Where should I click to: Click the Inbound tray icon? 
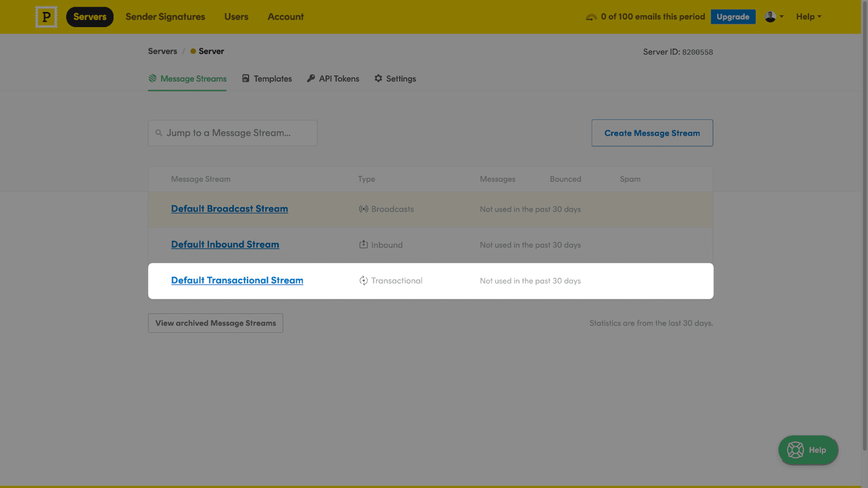point(363,245)
